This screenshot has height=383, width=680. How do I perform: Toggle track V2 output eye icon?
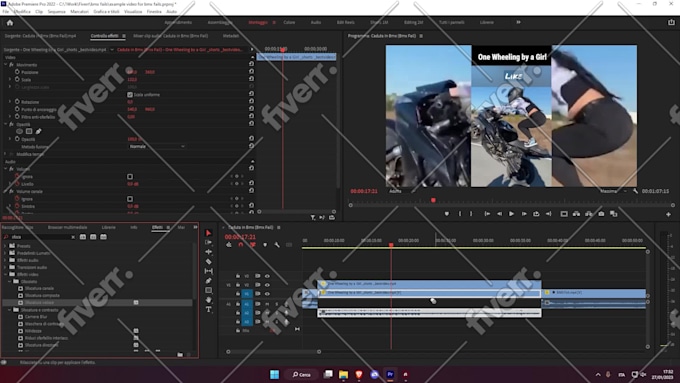tap(267, 285)
